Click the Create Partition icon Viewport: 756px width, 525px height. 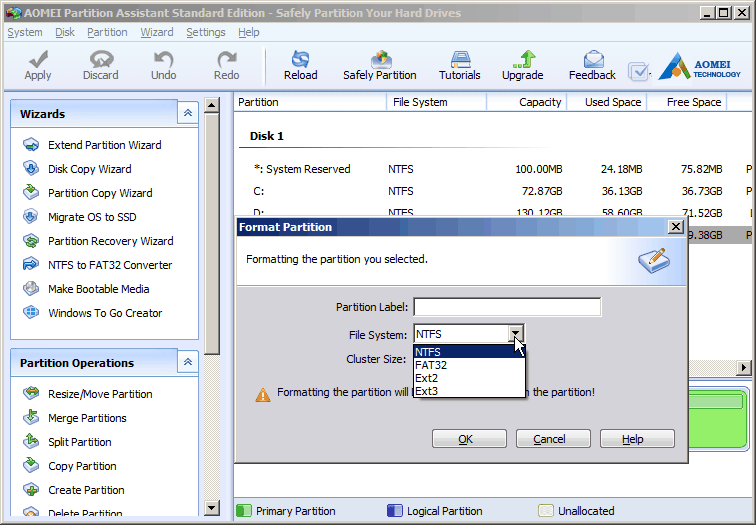[x=31, y=489]
